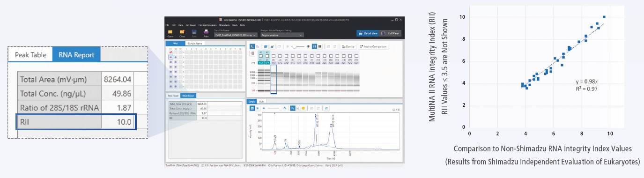Select the highlighted well in the well plate
The image size is (644, 178).
click(171, 57)
